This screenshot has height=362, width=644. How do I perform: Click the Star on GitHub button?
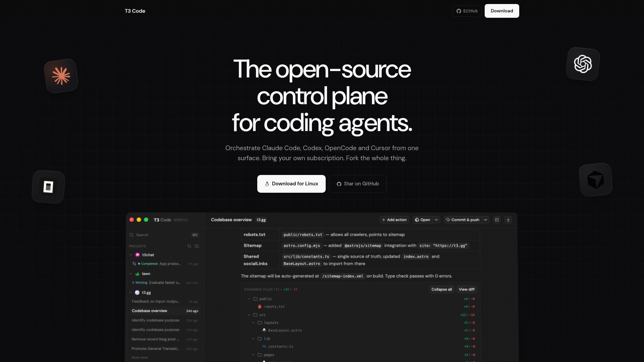[358, 184]
